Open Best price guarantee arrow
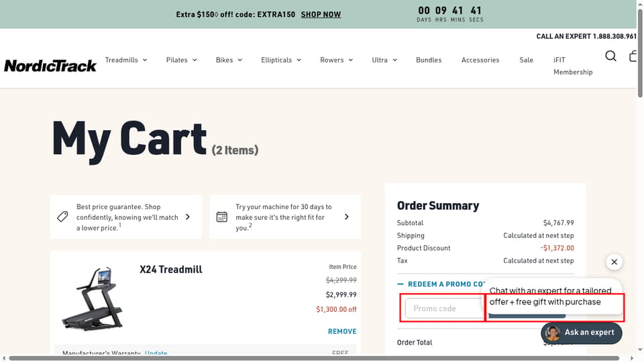Image resolution: width=644 pixels, height=362 pixels. tap(188, 217)
